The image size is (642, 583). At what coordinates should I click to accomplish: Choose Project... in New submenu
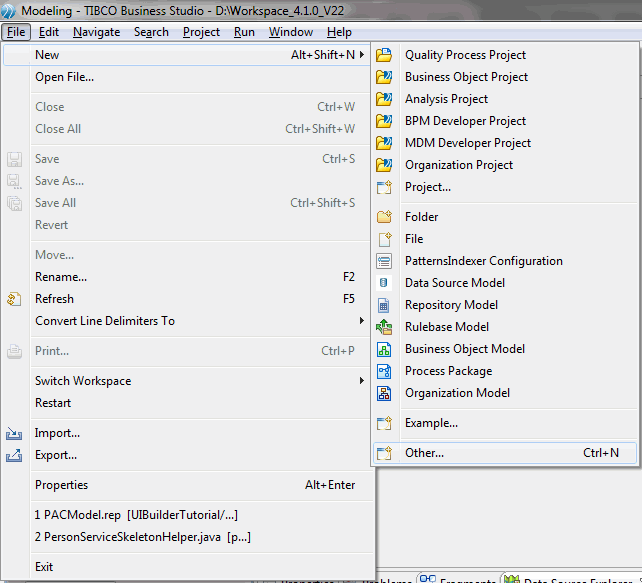[x=505, y=187]
